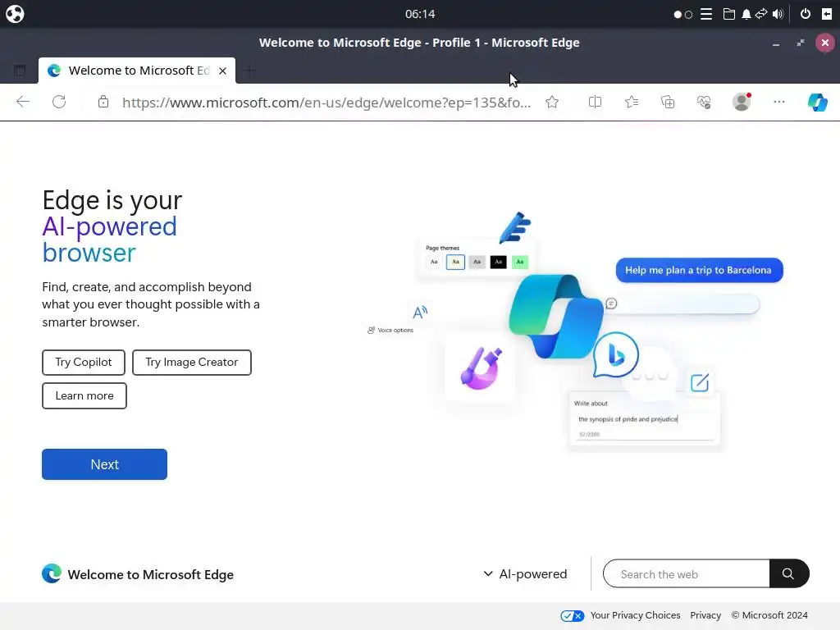The height and width of the screenshot is (630, 840).
Task: Bookmark this page with star icon
Action: 552,102
